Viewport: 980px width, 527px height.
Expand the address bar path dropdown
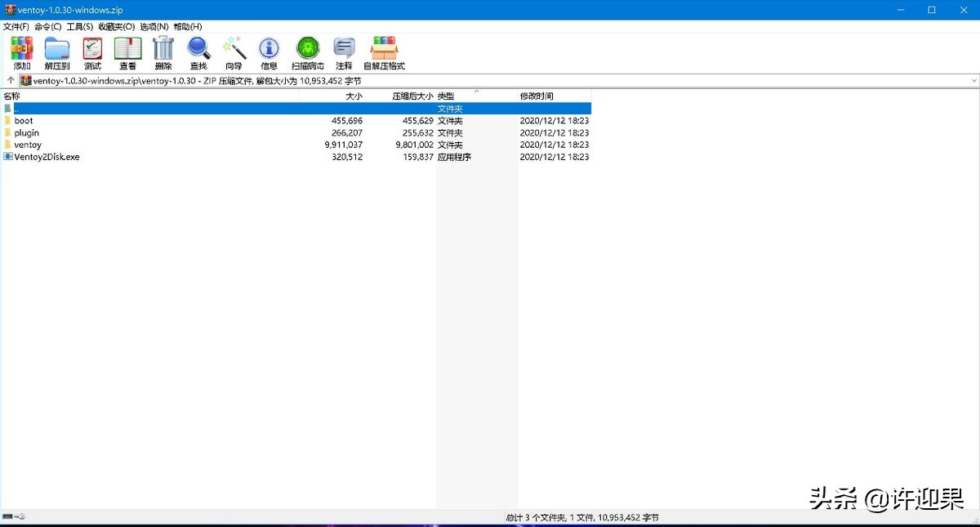[x=973, y=81]
